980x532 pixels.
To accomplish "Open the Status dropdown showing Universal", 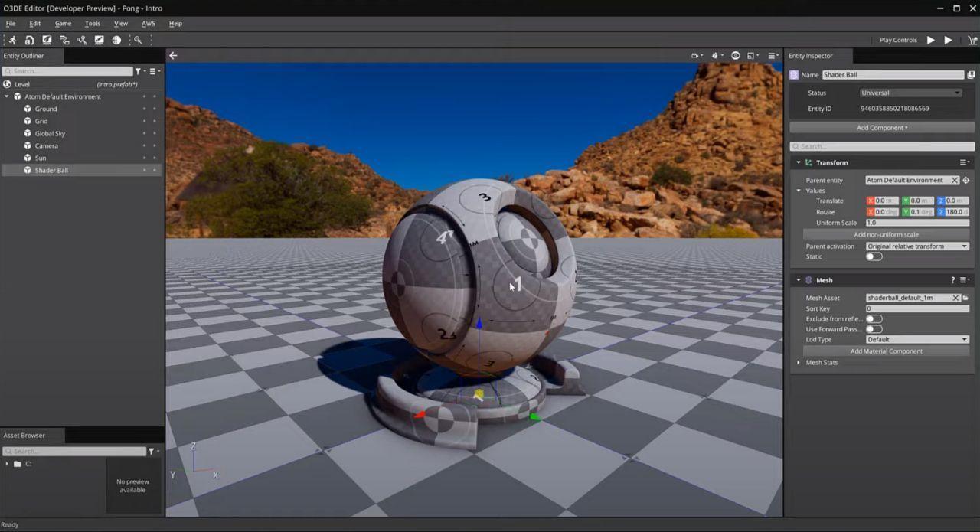I will [x=910, y=92].
